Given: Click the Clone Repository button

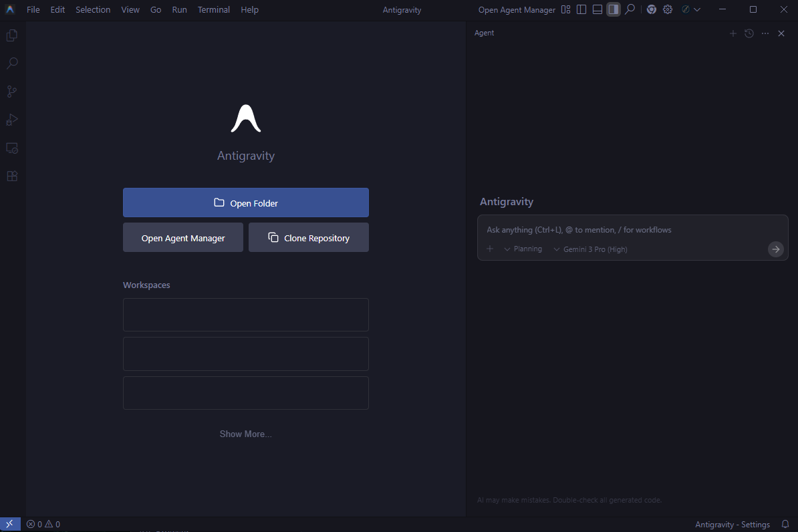Looking at the screenshot, I should point(309,238).
